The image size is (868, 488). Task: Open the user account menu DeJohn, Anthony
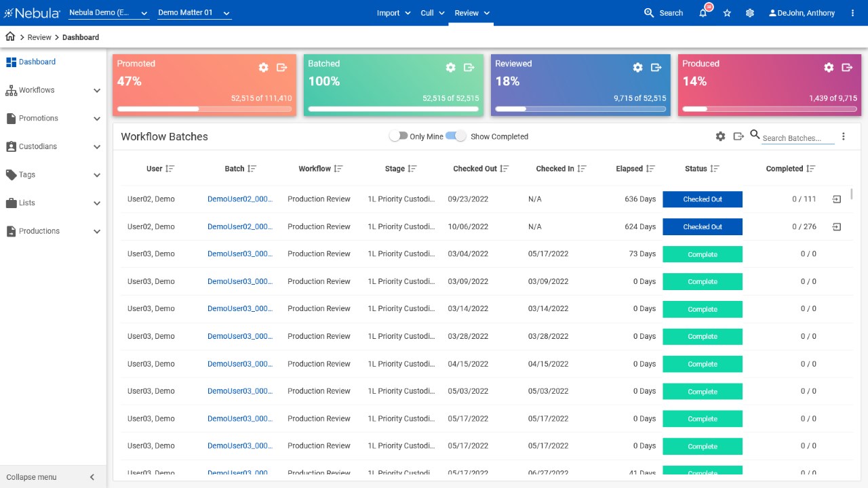point(802,13)
